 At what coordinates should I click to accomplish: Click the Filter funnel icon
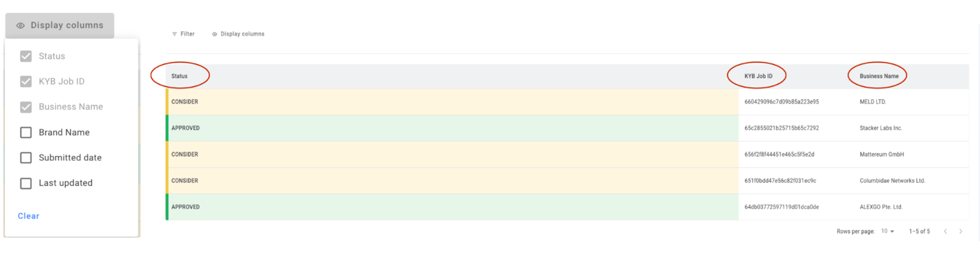click(175, 34)
